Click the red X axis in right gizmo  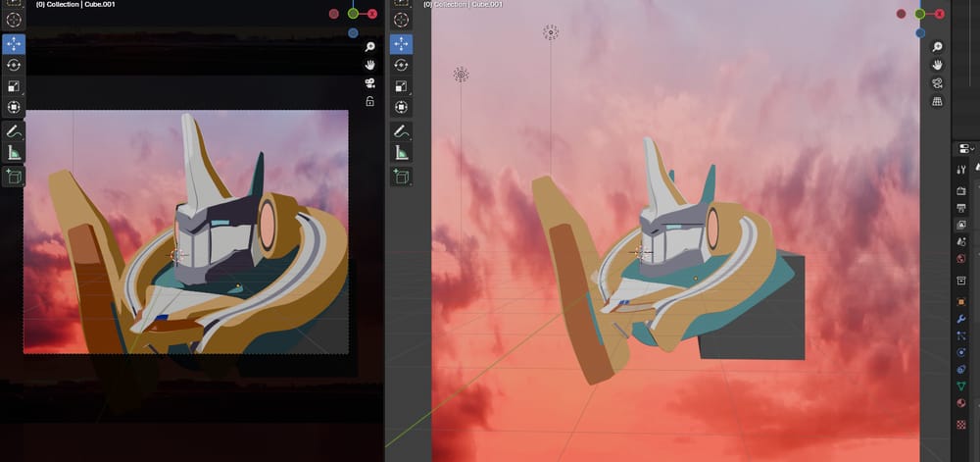[x=940, y=14]
